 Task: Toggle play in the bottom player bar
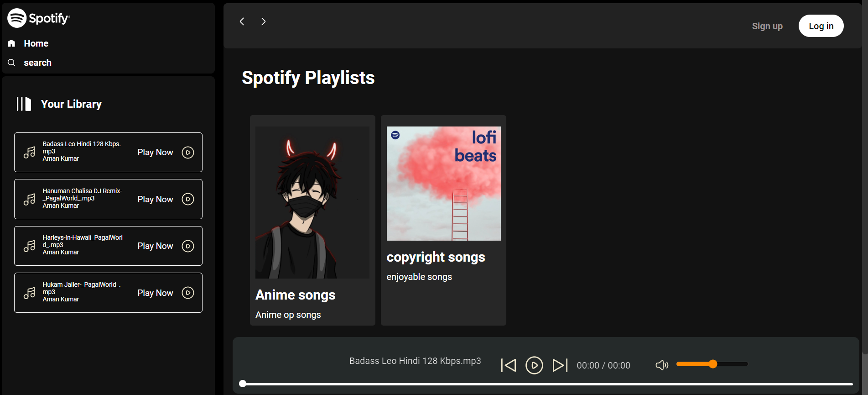coord(534,365)
